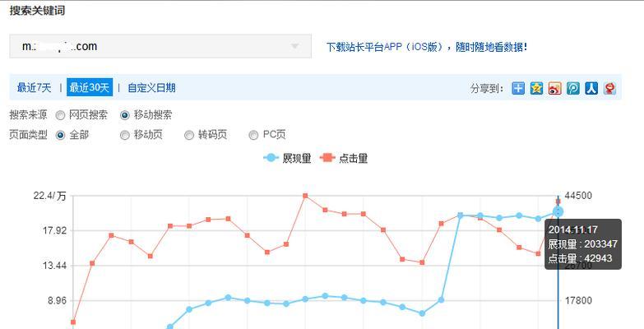644x329 pixels.
Task: Select 移动页 page type radio
Action: [x=125, y=135]
